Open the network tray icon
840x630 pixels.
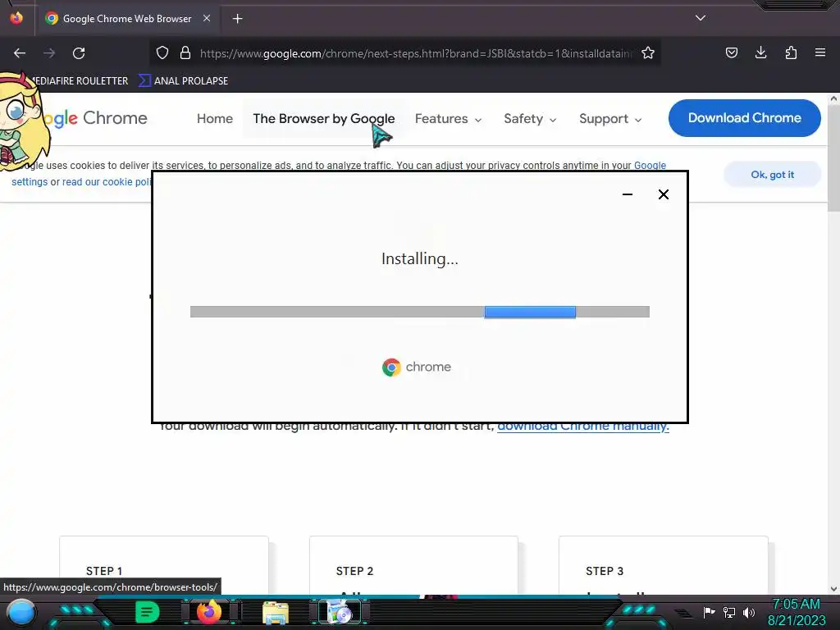(729, 612)
